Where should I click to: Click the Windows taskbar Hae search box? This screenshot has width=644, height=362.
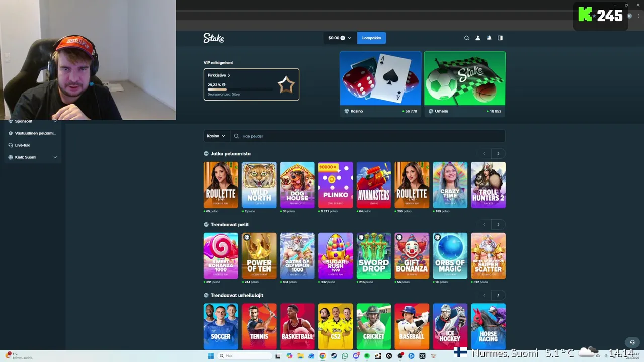245,356
